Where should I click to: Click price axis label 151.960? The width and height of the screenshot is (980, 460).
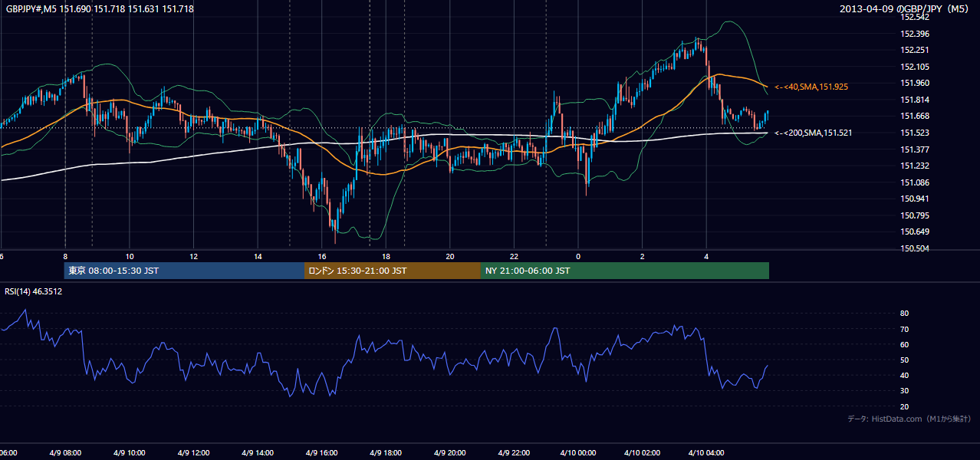(x=915, y=84)
